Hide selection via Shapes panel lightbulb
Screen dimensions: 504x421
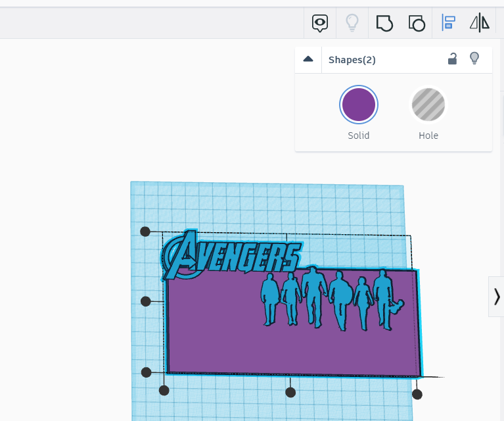[x=474, y=59]
